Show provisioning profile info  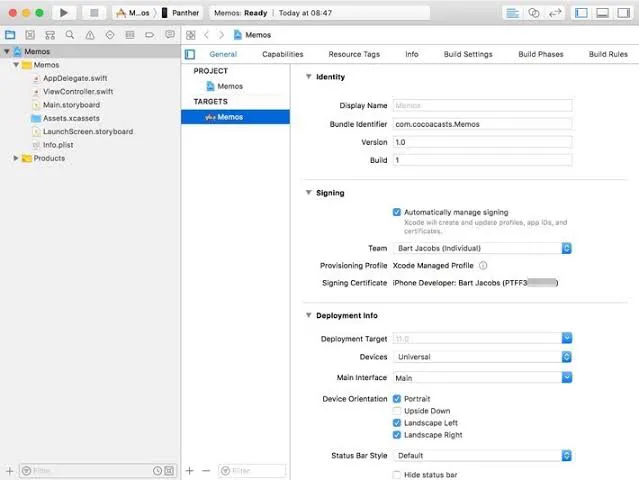click(x=483, y=266)
